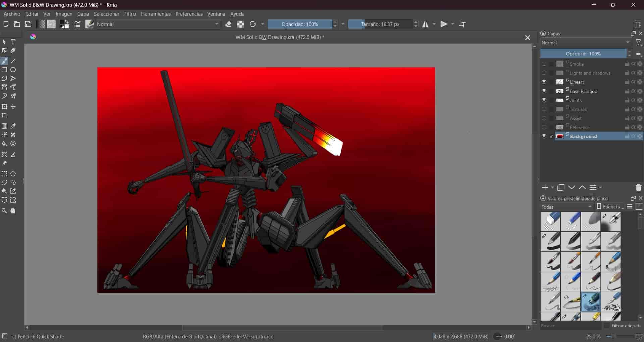Select the Gradient tool
Image resolution: width=644 pixels, height=342 pixels.
coord(4,126)
